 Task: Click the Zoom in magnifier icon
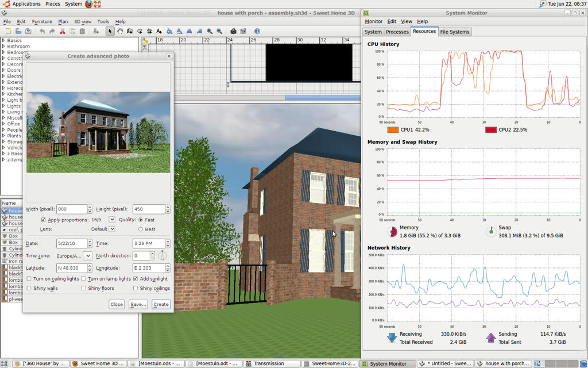click(x=210, y=31)
